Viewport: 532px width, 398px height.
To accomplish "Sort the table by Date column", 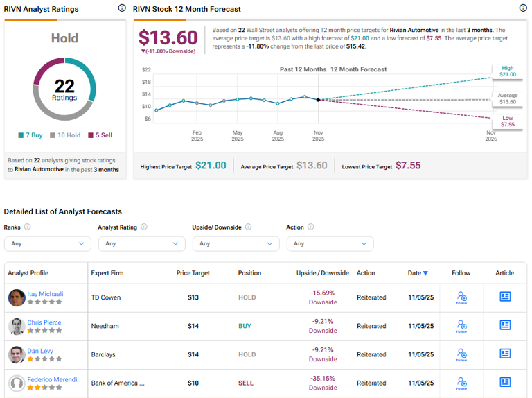I will point(418,273).
